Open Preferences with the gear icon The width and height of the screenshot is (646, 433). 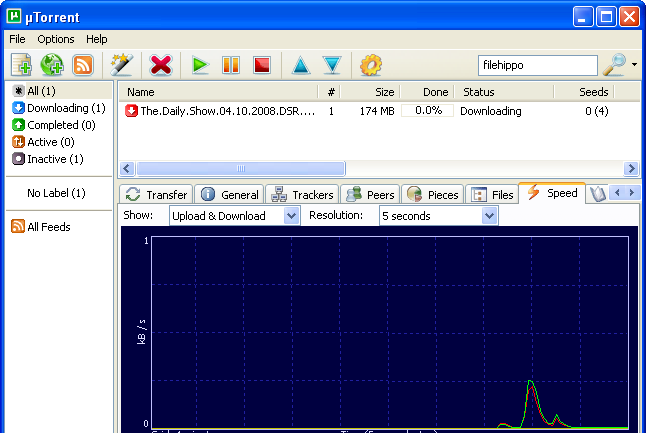pyautogui.click(x=371, y=65)
